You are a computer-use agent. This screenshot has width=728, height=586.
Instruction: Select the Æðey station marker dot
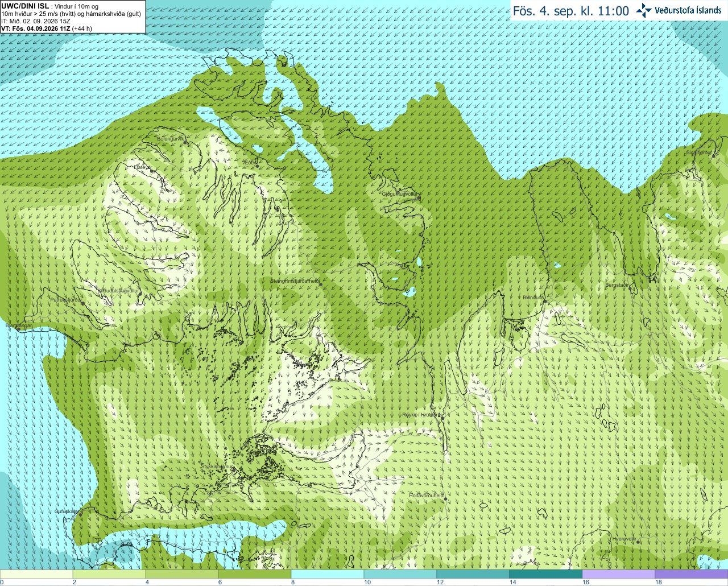click(257, 166)
